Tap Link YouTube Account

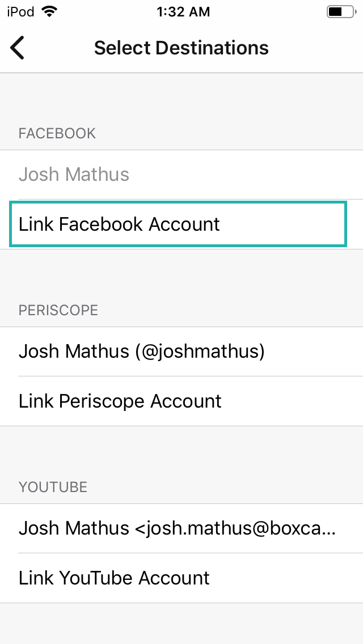pyautogui.click(x=114, y=578)
